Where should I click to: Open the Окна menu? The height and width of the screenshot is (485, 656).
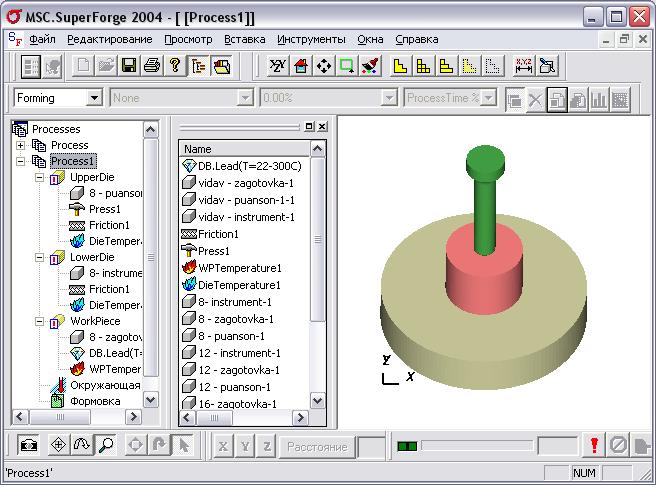[x=370, y=39]
